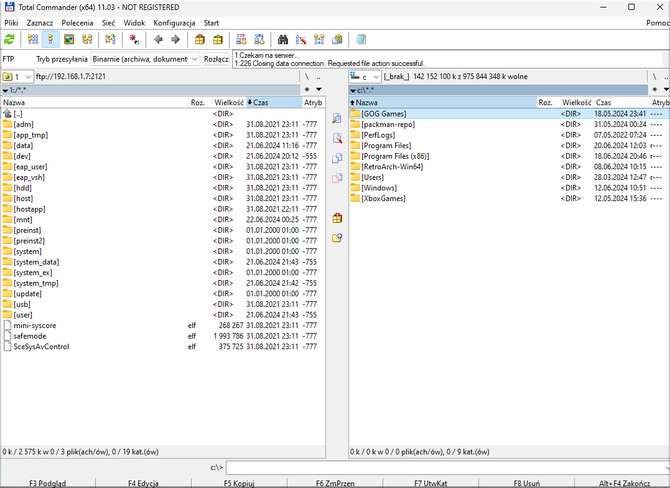Open the Polecenia menu
670x488 pixels.
77,23
